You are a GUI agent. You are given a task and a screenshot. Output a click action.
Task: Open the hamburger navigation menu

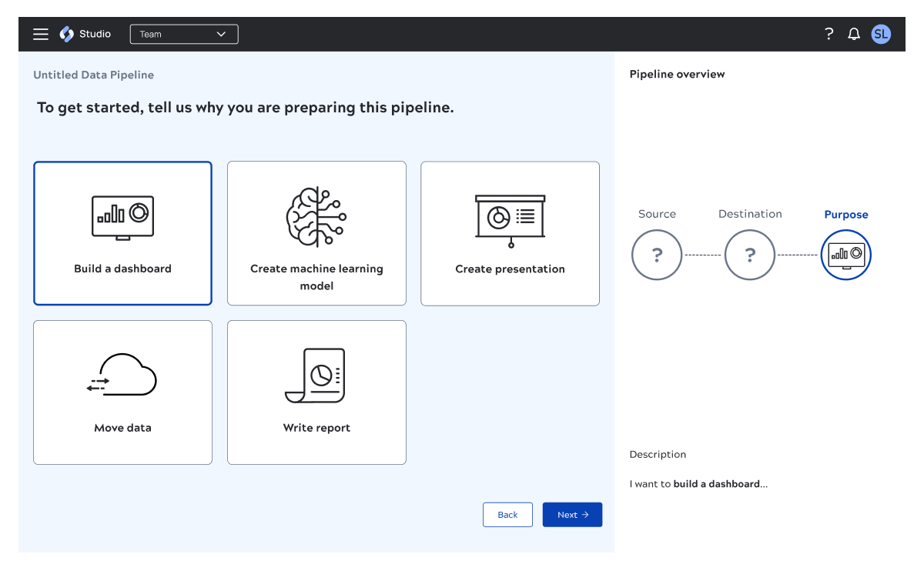click(x=40, y=34)
